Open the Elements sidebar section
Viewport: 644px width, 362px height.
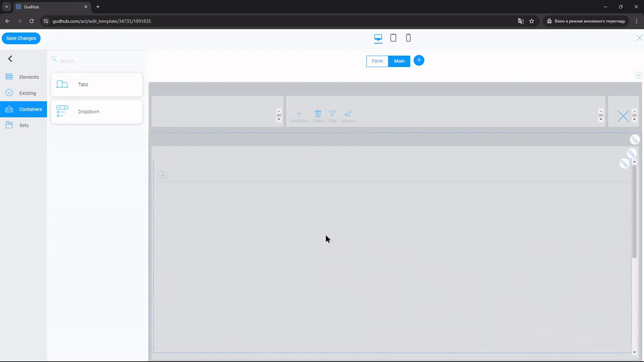(23, 77)
